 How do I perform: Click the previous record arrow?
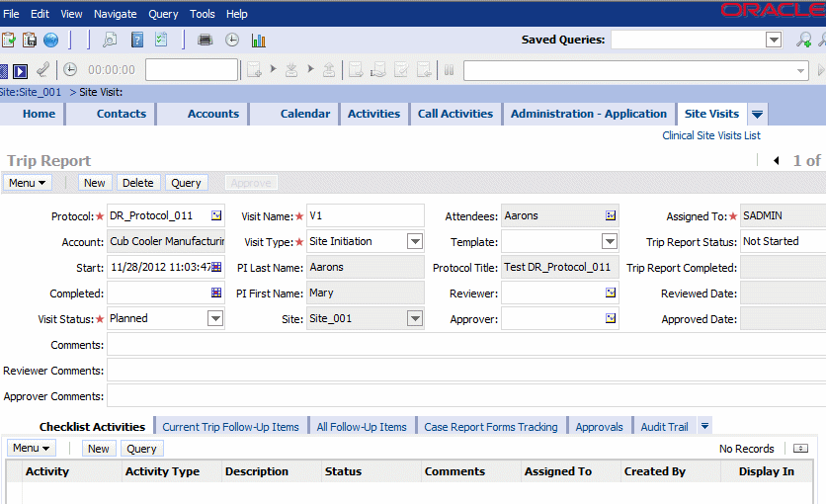(x=776, y=161)
